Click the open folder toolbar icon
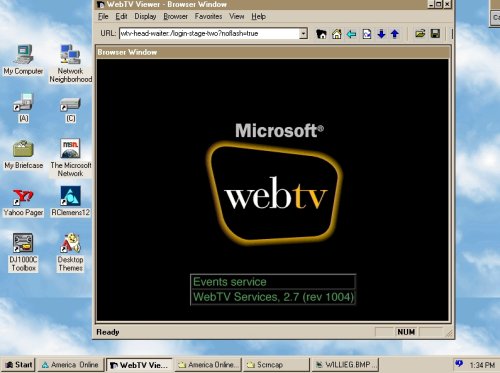 (x=420, y=34)
